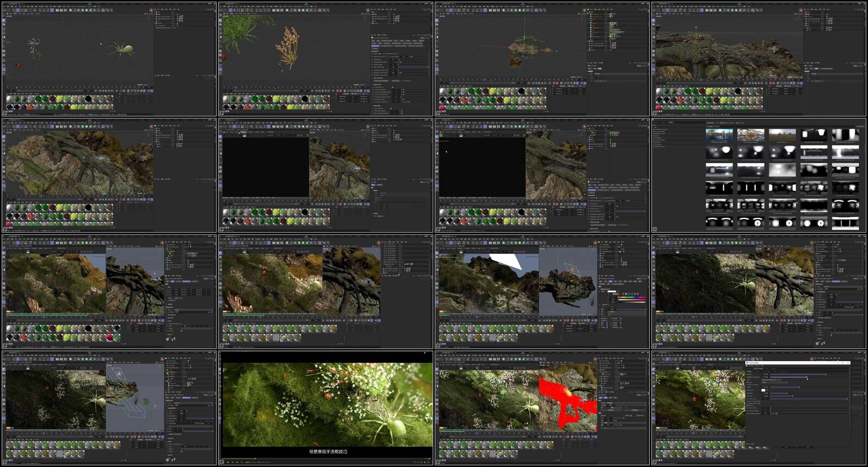Image resolution: width=868 pixels, height=467 pixels.
Task: Expand the first folder in the HDRI browser tree
Action: [655, 130]
